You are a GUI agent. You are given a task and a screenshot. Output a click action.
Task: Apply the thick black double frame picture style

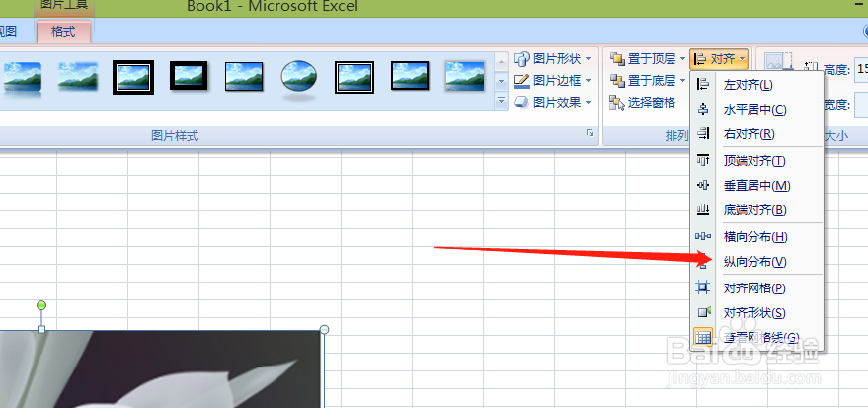(x=133, y=77)
